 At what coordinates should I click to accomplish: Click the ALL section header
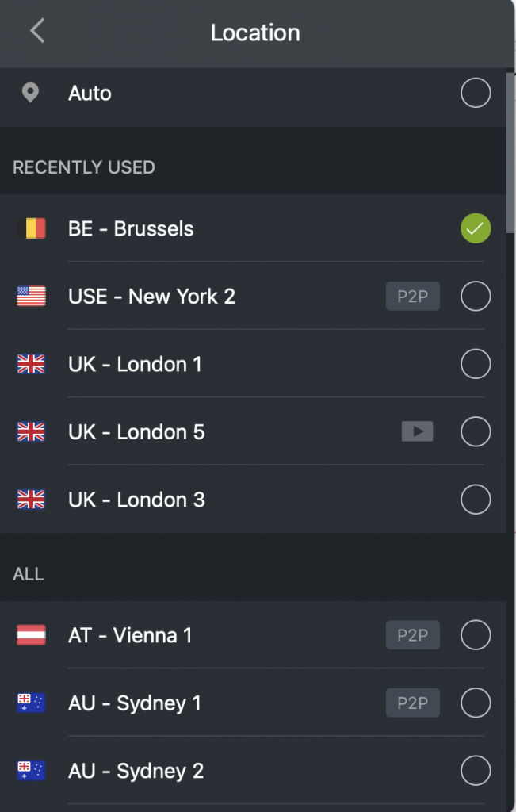pos(28,573)
